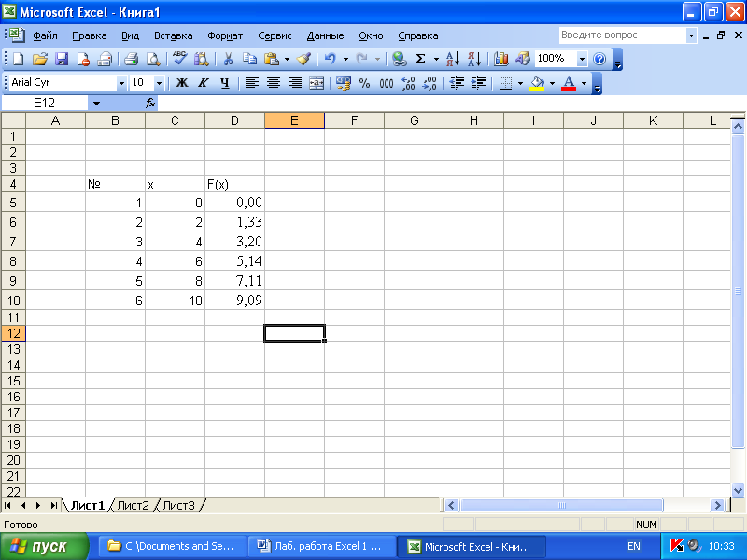Insert a hyperlink with the globe icon
The image size is (747, 560).
coord(400,59)
